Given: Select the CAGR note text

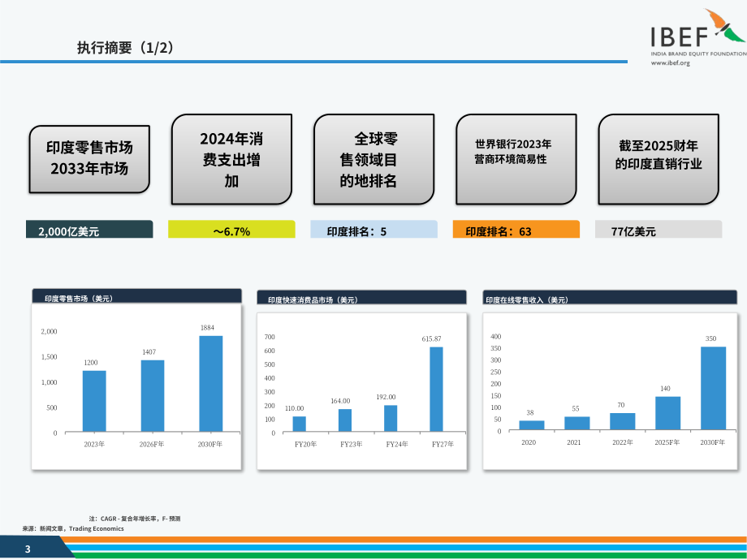Looking at the screenshot, I should pos(135,519).
